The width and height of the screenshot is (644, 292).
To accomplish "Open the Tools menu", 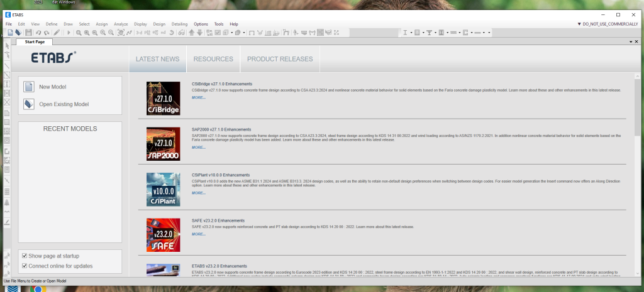I will [x=219, y=24].
